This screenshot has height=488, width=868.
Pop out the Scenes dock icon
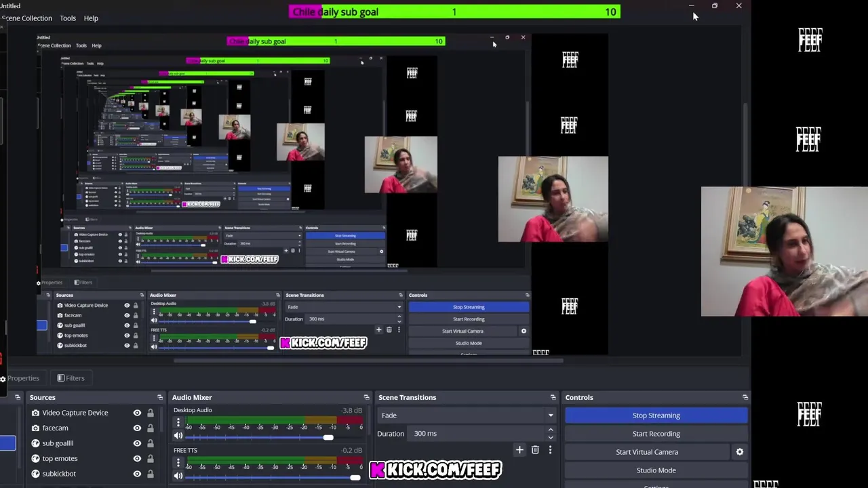[18, 397]
